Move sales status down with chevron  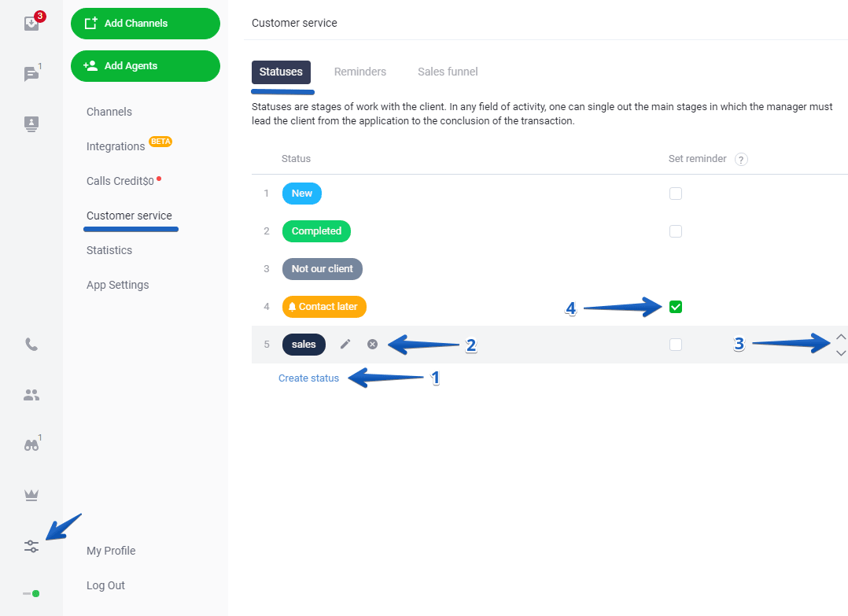point(841,353)
